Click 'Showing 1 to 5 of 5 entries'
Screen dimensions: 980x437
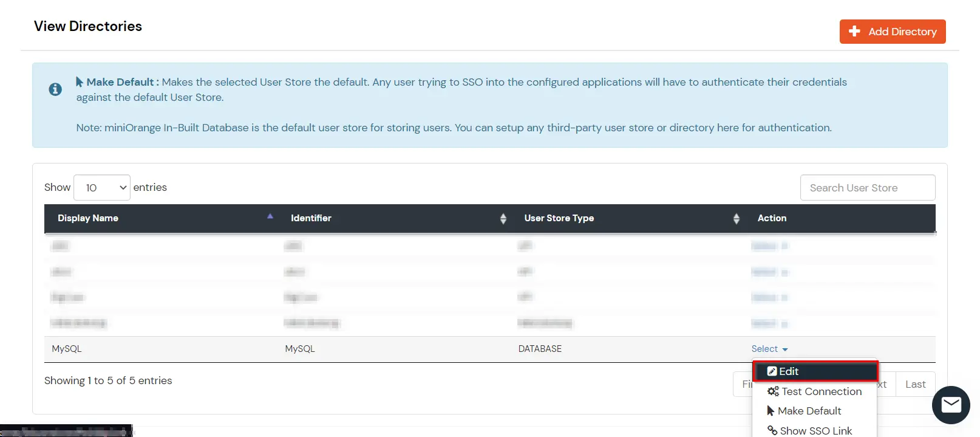pyautogui.click(x=108, y=380)
